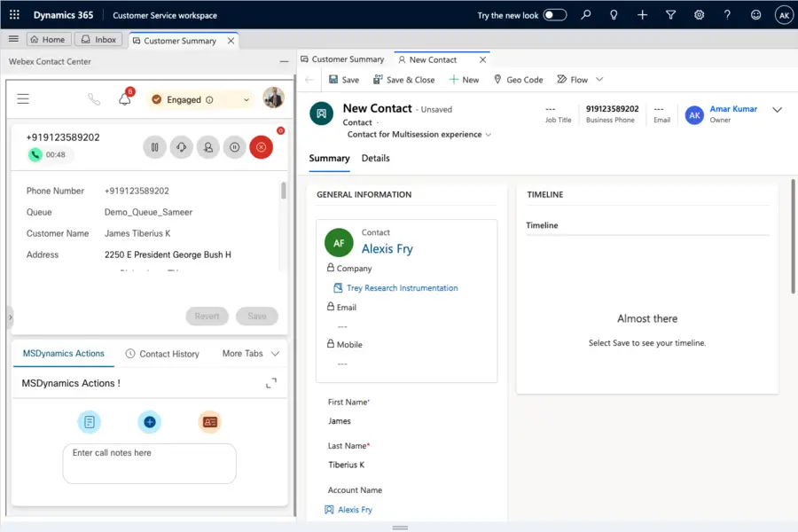
Task: Maximize the MSDynamics Actions widget
Action: coord(271,383)
